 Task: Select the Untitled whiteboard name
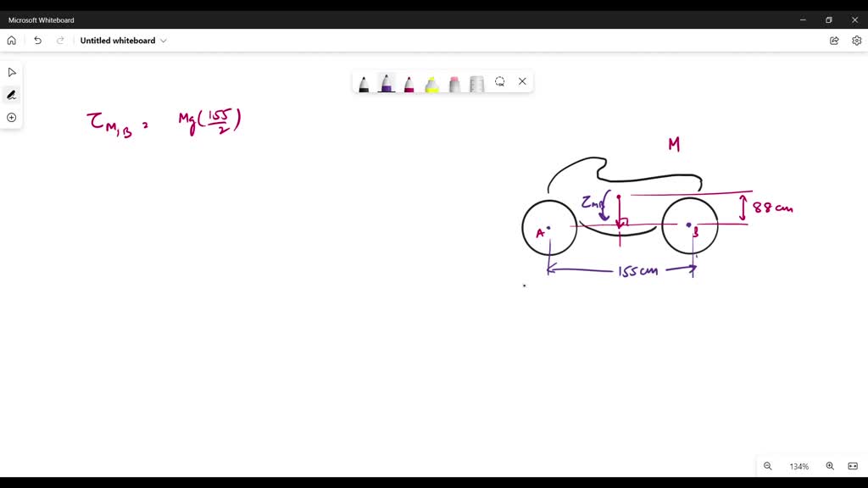[x=117, y=40]
